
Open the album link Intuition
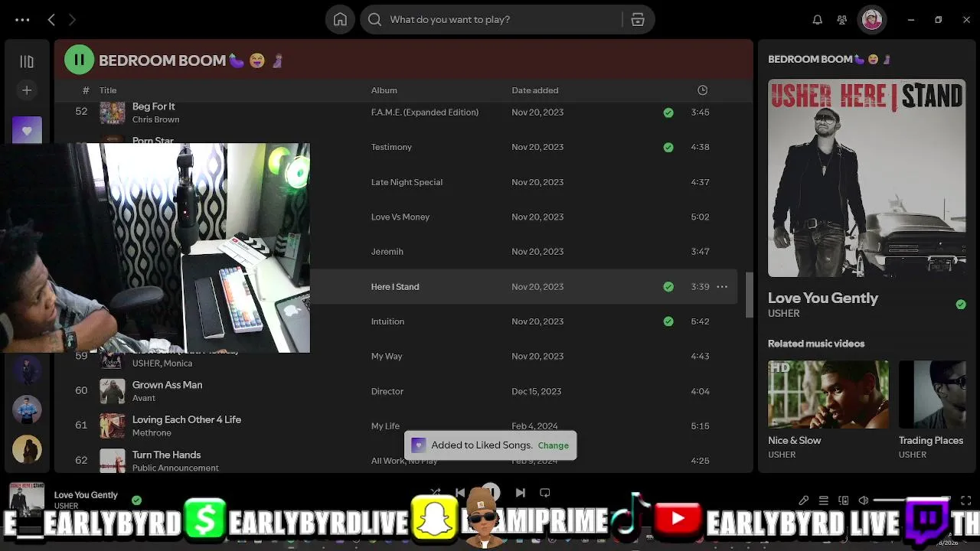387,321
